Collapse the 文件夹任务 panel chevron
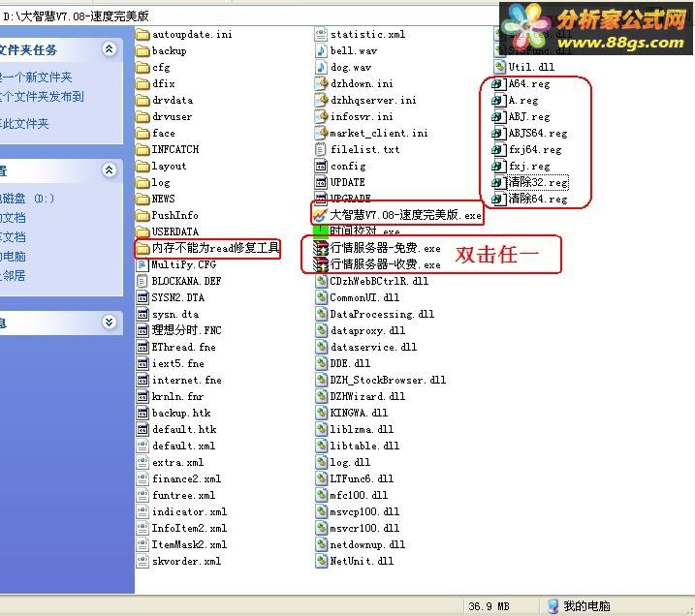Image resolution: width=695 pixels, height=616 pixels. click(x=109, y=48)
